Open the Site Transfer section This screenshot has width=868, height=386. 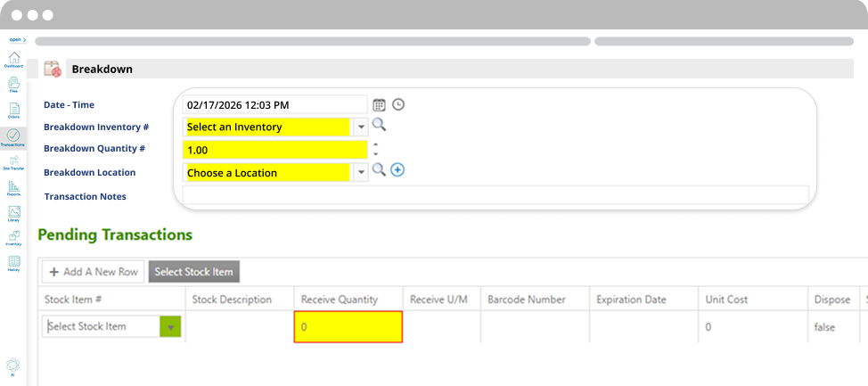14,162
